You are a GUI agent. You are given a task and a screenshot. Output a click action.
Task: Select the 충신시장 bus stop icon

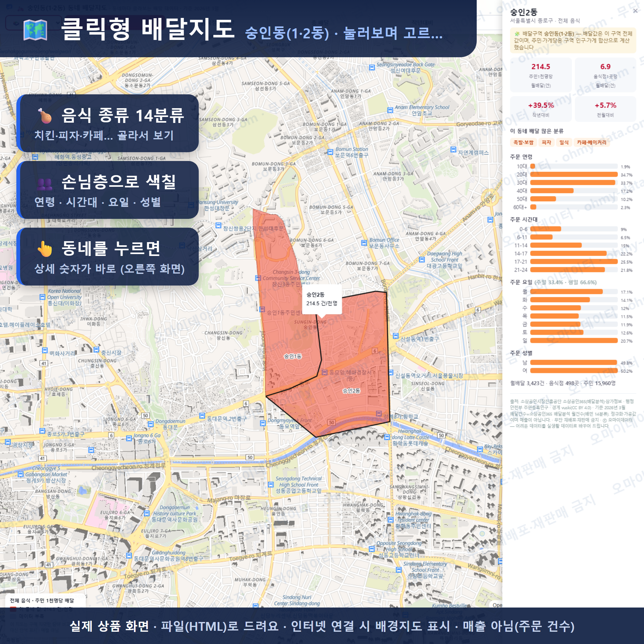click(x=96, y=349)
